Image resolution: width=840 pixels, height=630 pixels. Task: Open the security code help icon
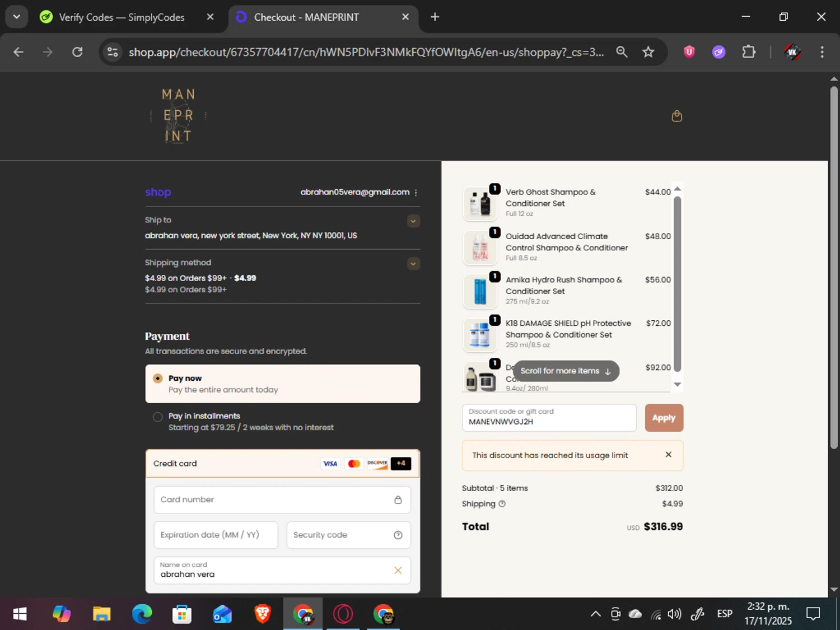(x=398, y=535)
